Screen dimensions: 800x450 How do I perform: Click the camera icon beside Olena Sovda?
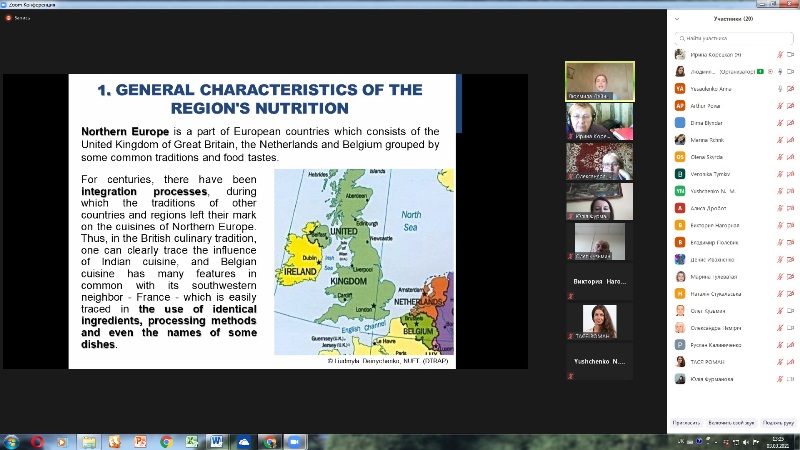791,156
